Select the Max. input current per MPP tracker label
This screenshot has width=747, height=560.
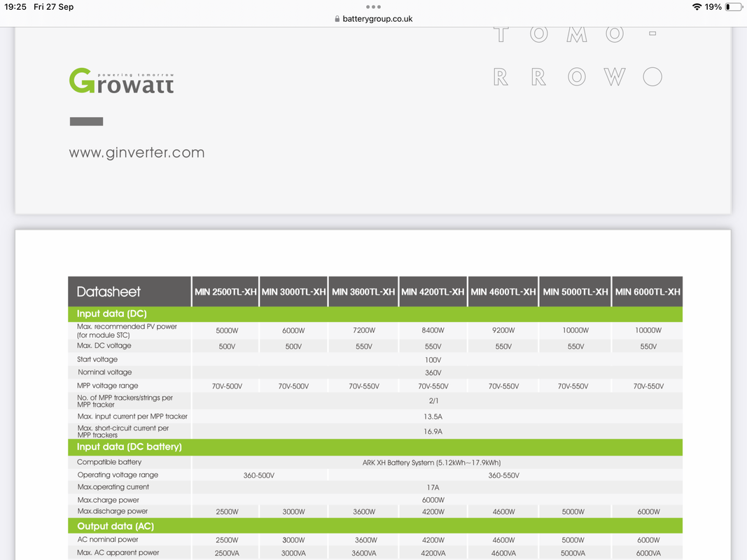(x=132, y=416)
